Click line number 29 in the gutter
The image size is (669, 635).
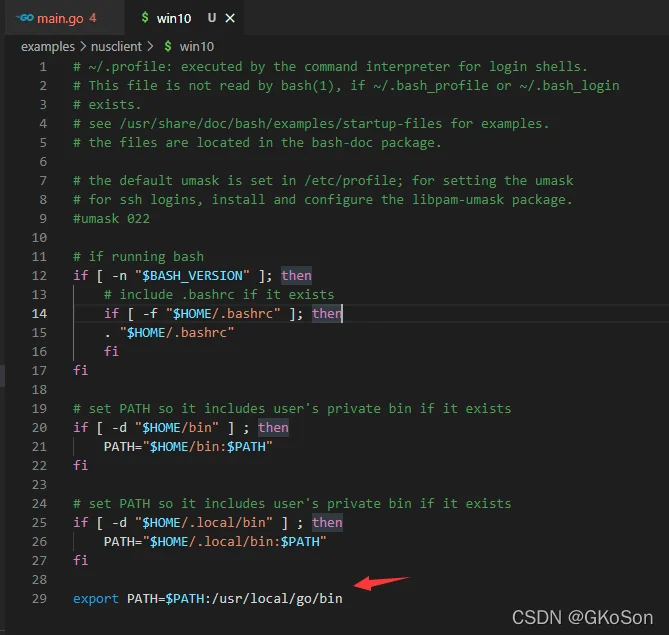39,599
